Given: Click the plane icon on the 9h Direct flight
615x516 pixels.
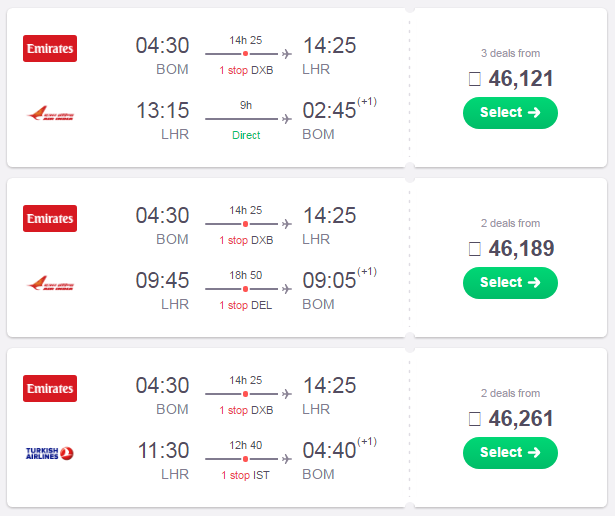Looking at the screenshot, I should [x=287, y=119].
